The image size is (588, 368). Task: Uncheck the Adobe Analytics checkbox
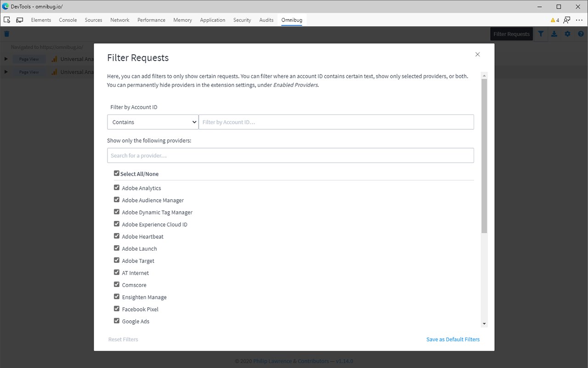(x=117, y=188)
